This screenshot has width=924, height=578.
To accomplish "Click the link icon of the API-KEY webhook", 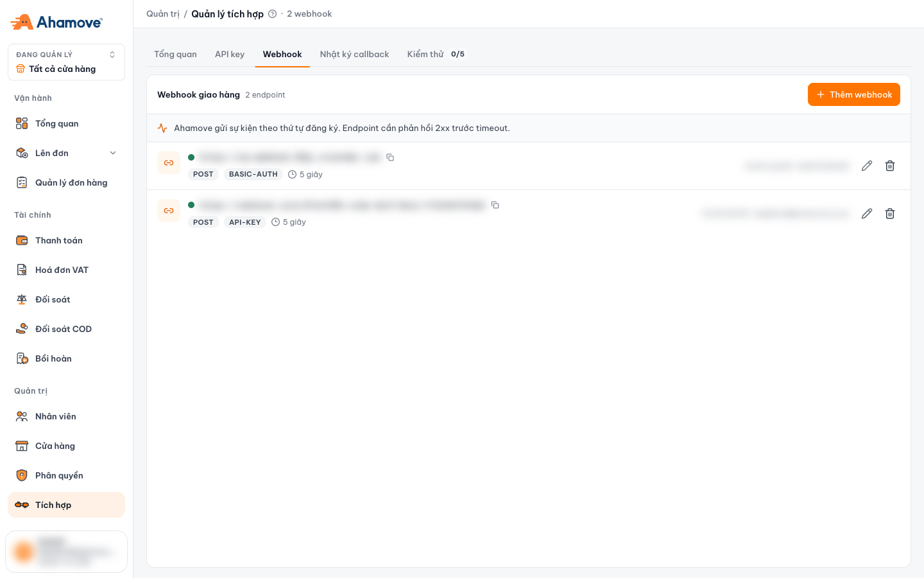I will (169, 211).
